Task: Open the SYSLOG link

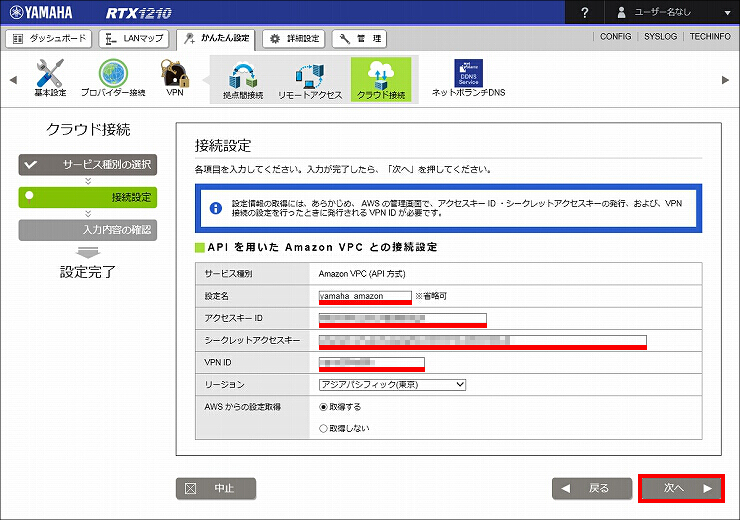Action: (x=660, y=36)
